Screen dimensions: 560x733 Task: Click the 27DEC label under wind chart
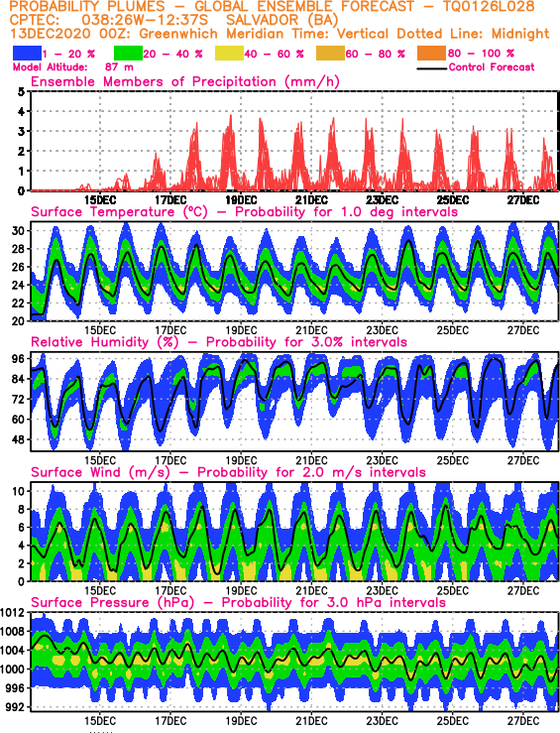pos(523,591)
